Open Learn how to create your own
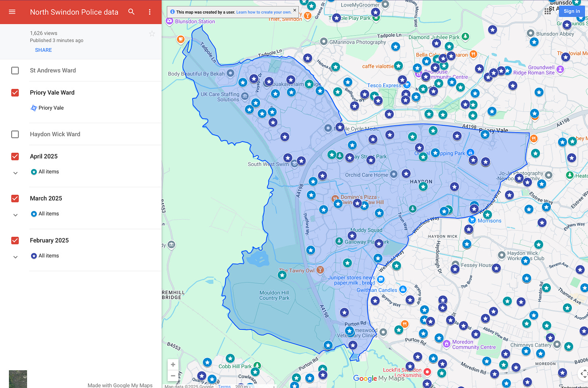The height and width of the screenshot is (388, 588). [x=264, y=12]
